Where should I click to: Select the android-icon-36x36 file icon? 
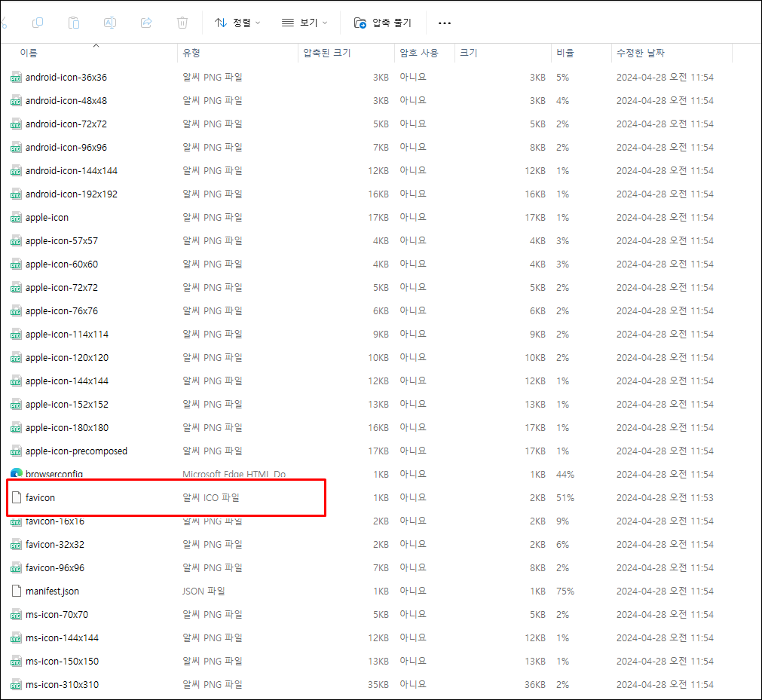(x=16, y=78)
